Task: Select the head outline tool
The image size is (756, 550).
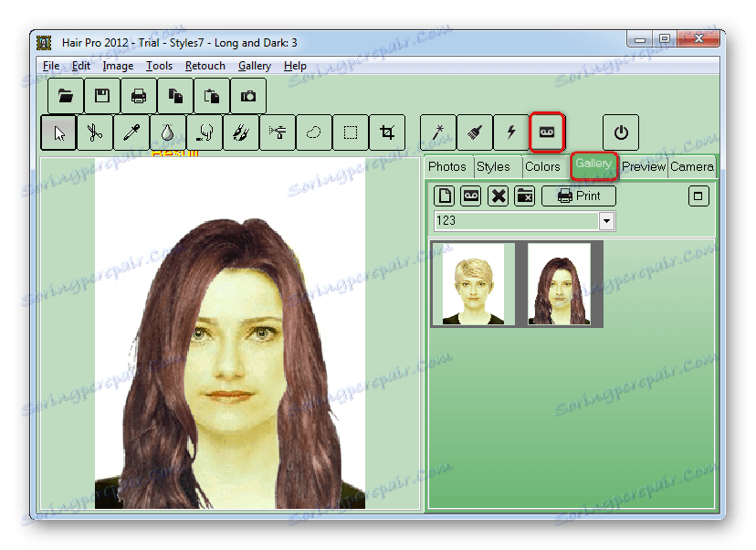Action: (x=205, y=132)
